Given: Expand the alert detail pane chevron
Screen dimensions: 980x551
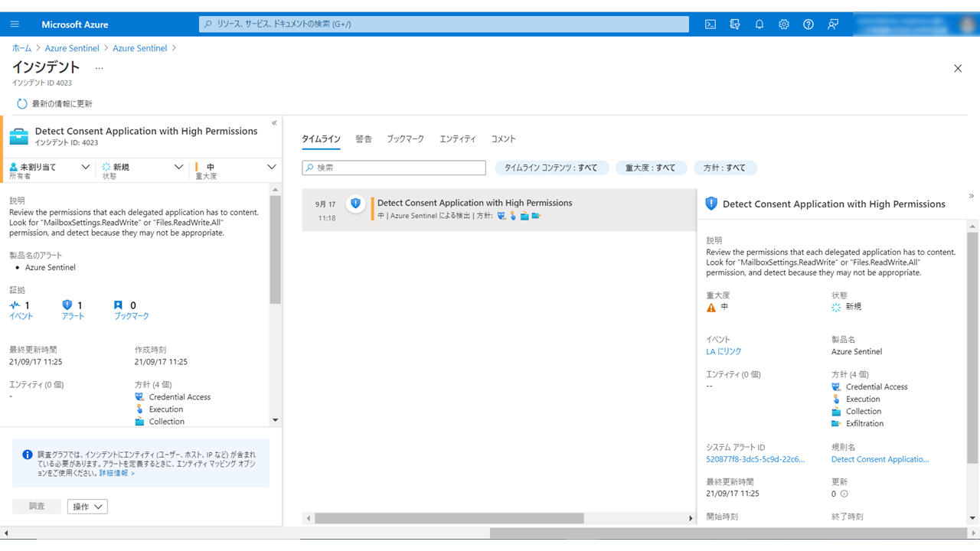Looking at the screenshot, I should (972, 196).
